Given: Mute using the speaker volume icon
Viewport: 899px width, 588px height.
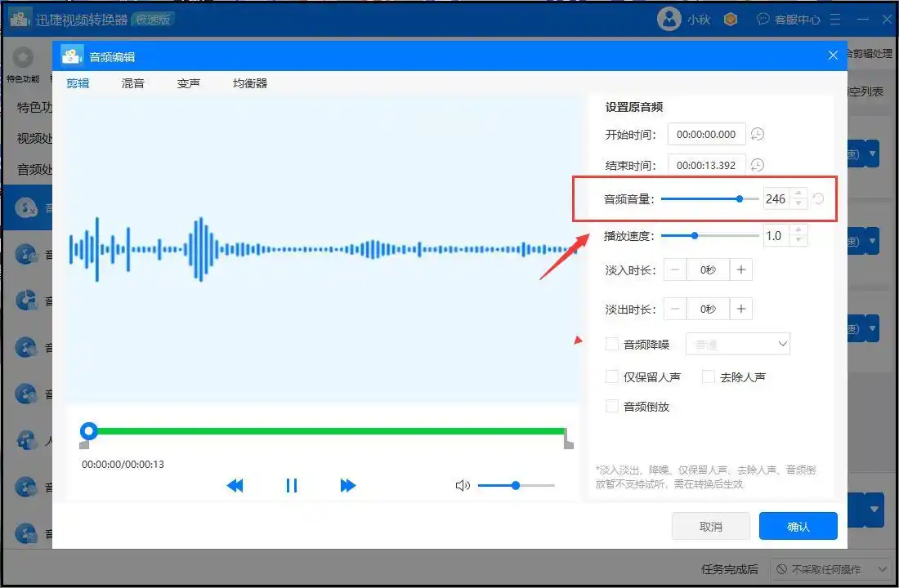Looking at the screenshot, I should pyautogui.click(x=463, y=486).
